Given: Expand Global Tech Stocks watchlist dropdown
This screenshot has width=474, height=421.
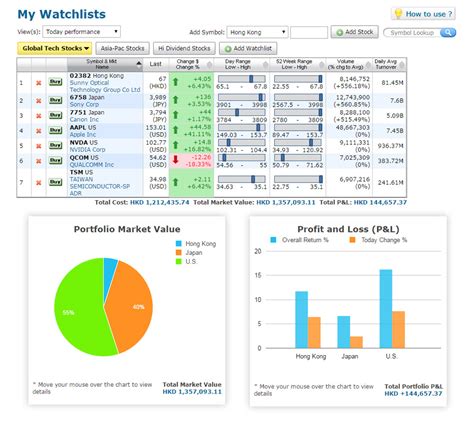Looking at the screenshot, I should (54, 48).
